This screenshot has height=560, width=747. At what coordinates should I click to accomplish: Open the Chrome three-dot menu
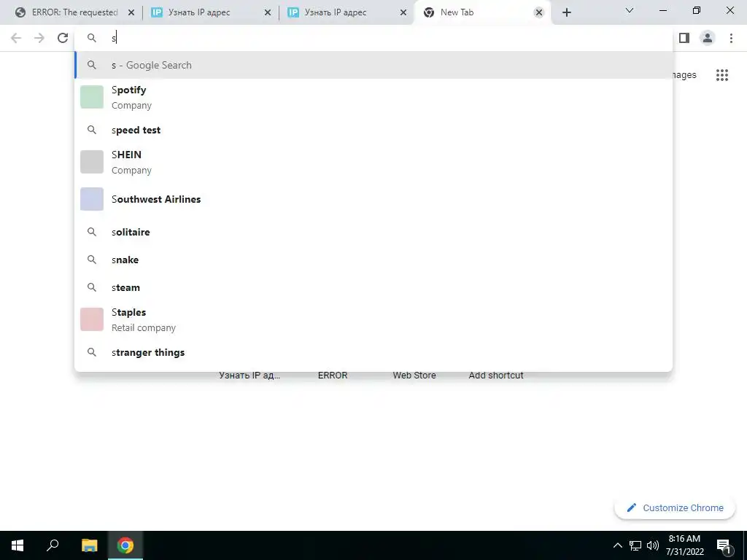pyautogui.click(x=731, y=38)
